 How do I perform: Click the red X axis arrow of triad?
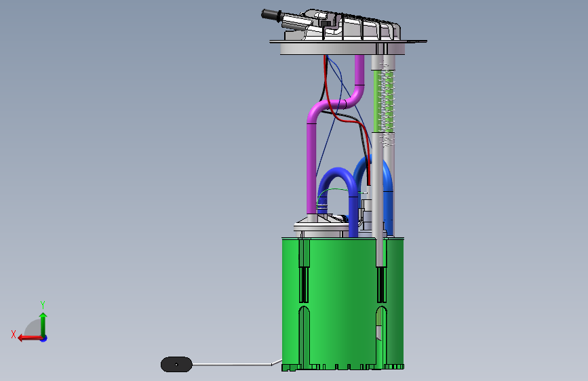point(31,338)
